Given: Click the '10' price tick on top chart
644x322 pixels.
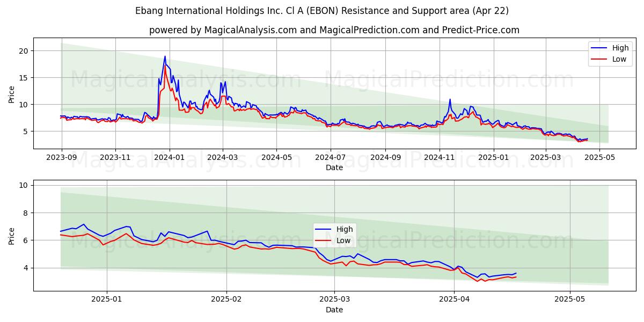Looking at the screenshot, I should point(24,104).
